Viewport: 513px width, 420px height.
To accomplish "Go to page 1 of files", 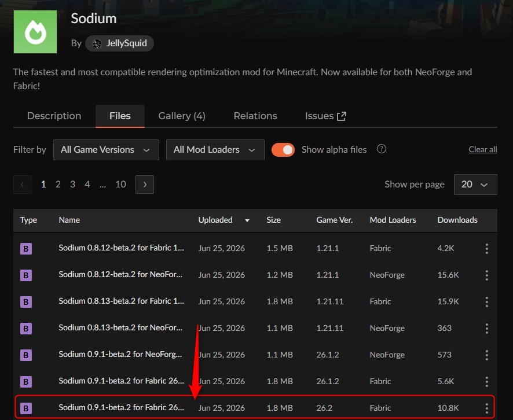I will coord(43,185).
